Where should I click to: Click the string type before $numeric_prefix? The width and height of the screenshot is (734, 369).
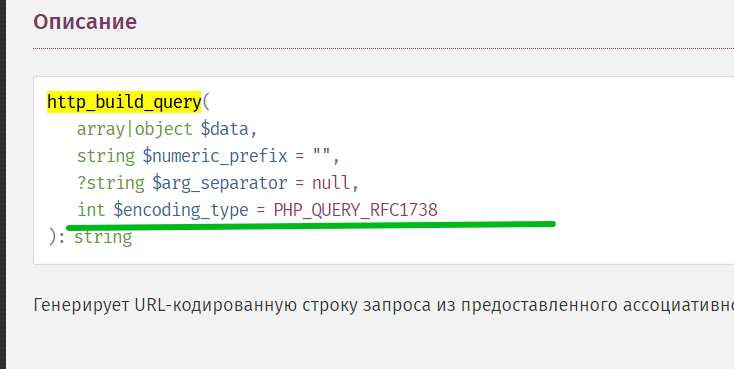106,156
